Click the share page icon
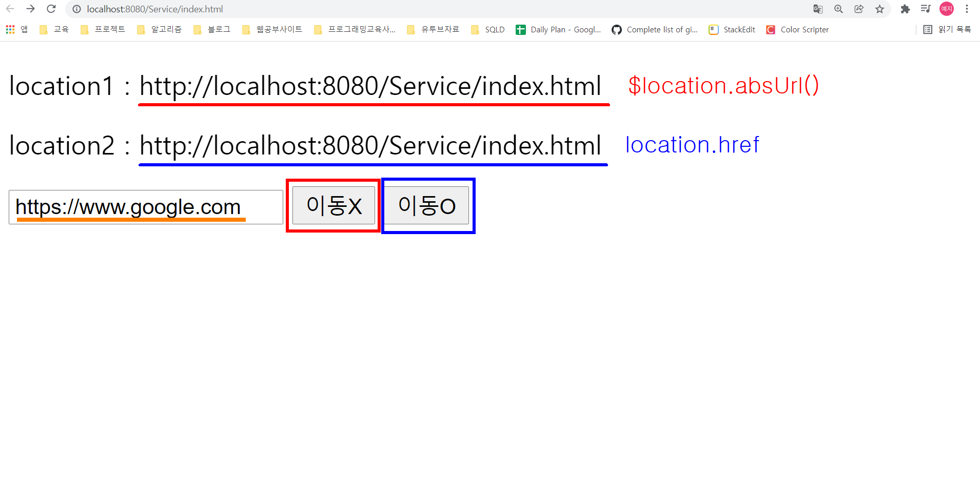Viewport: 980px width, 500px height. [859, 9]
